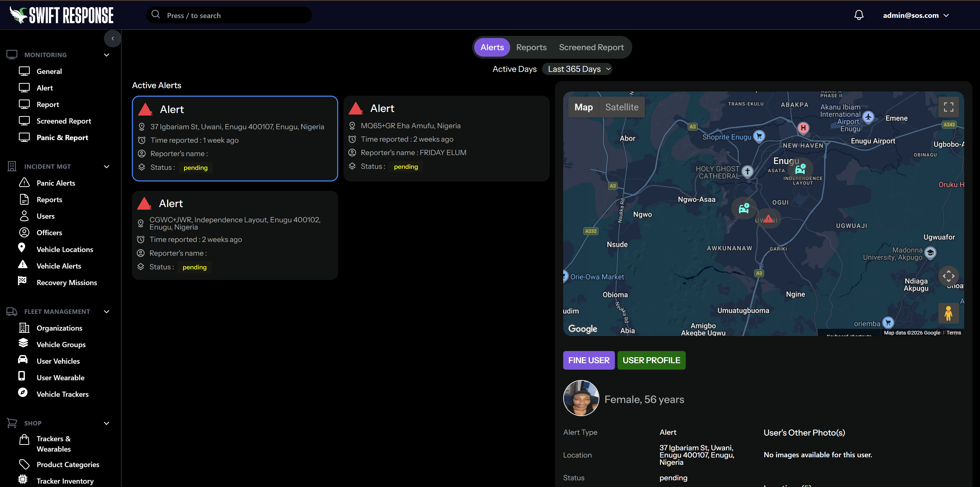Select the CGWC+JWR Independence Layout alert card

[235, 235]
